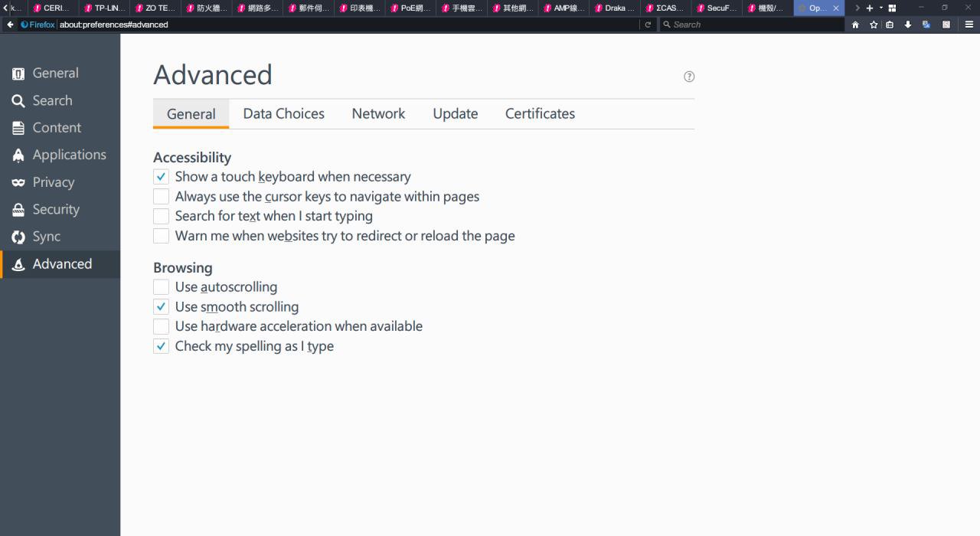Open Privacy in the sidebar

pyautogui.click(x=53, y=182)
